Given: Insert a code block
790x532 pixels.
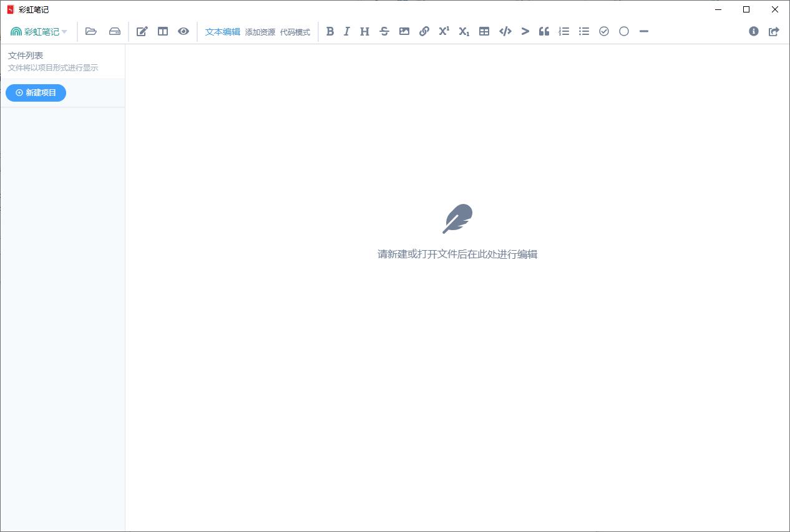Looking at the screenshot, I should point(505,31).
